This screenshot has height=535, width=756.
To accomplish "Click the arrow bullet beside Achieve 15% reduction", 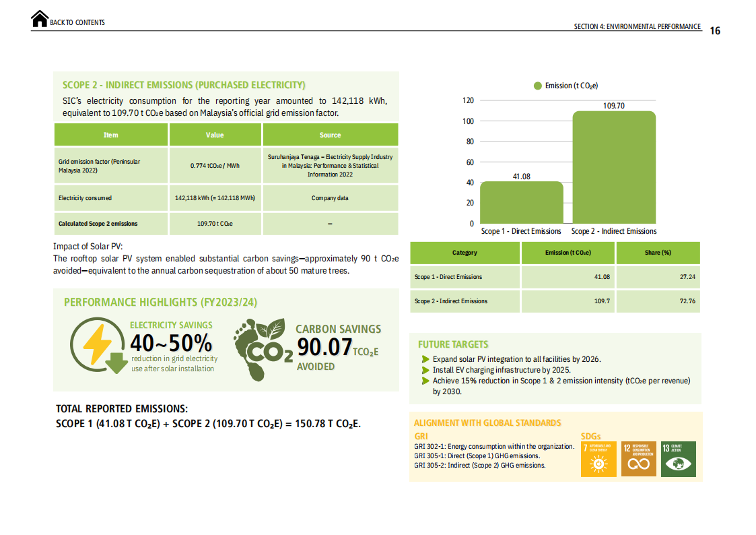I will pyautogui.click(x=425, y=381).
